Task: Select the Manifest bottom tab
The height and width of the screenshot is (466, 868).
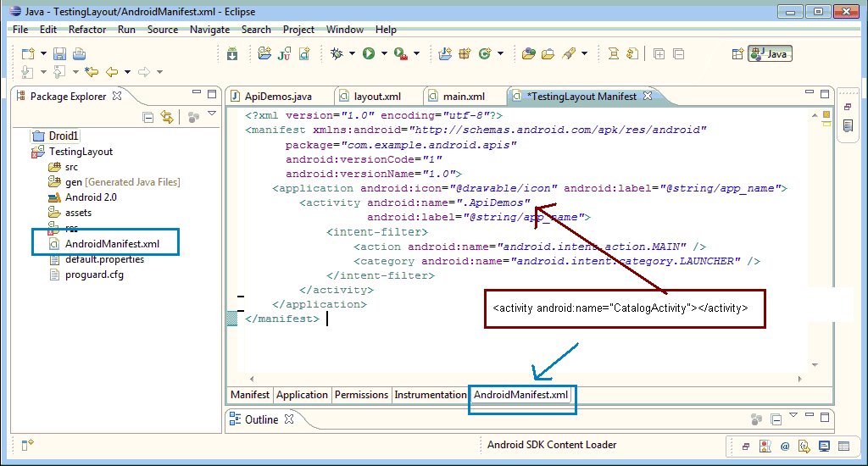Action: pos(250,395)
